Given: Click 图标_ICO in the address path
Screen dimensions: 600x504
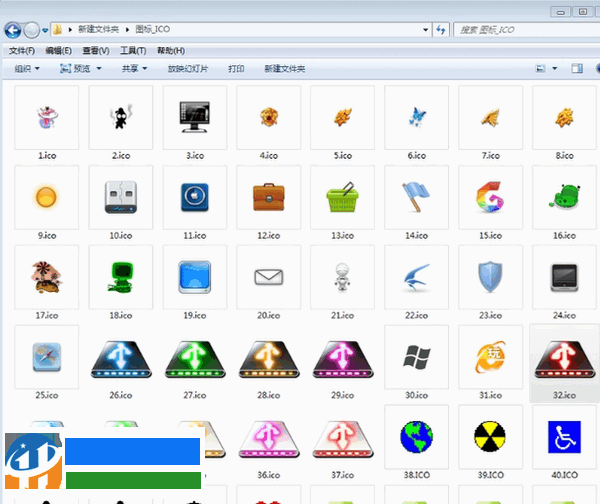Looking at the screenshot, I should [153, 29].
